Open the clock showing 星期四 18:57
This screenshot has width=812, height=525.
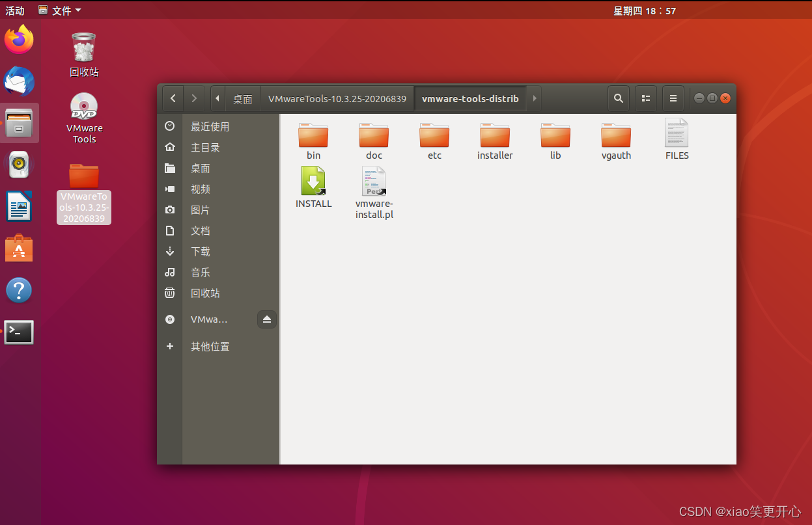644,10
